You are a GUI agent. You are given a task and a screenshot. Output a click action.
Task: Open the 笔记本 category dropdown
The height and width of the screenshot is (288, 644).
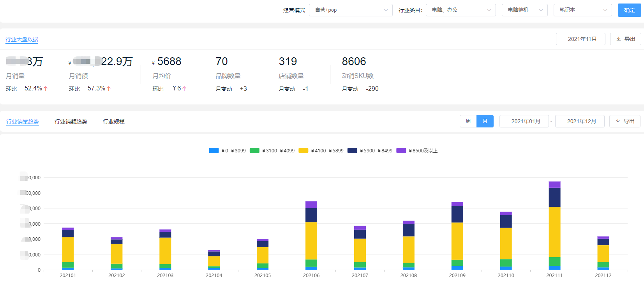coord(583,10)
